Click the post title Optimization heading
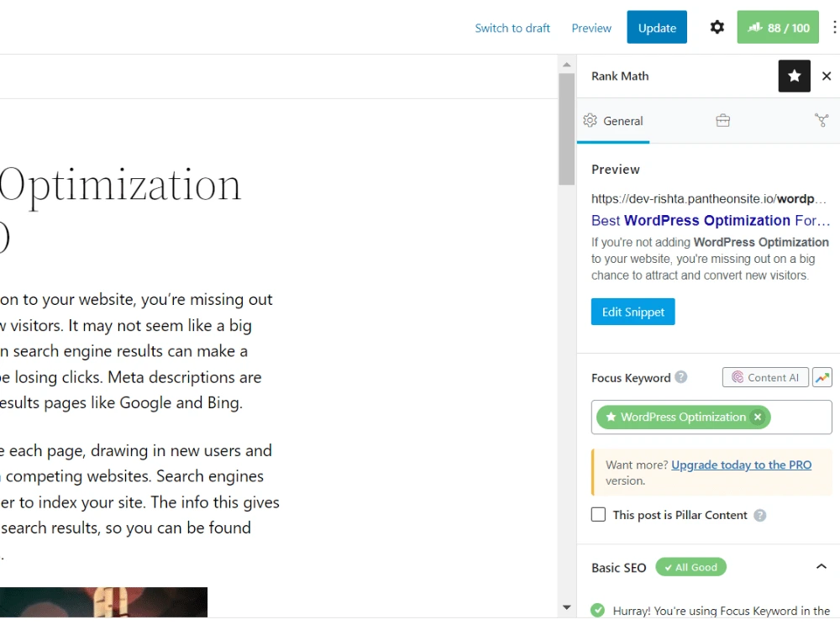Screen dimensions: 840x630 tap(120, 186)
